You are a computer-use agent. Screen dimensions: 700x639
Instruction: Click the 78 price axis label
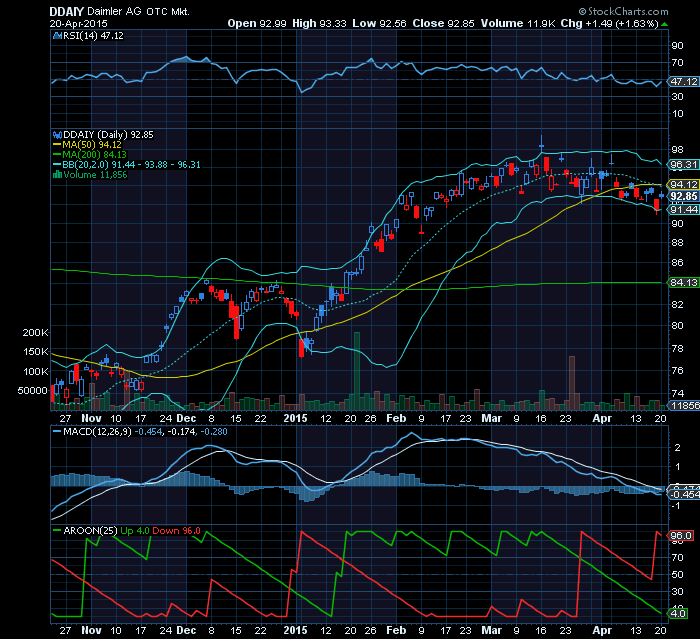[x=677, y=348]
